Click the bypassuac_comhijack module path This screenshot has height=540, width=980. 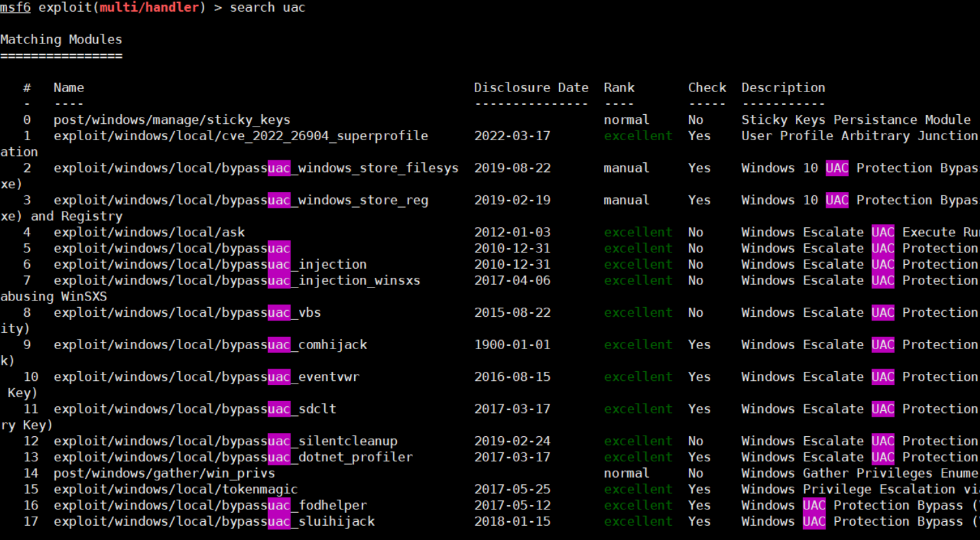coord(210,345)
